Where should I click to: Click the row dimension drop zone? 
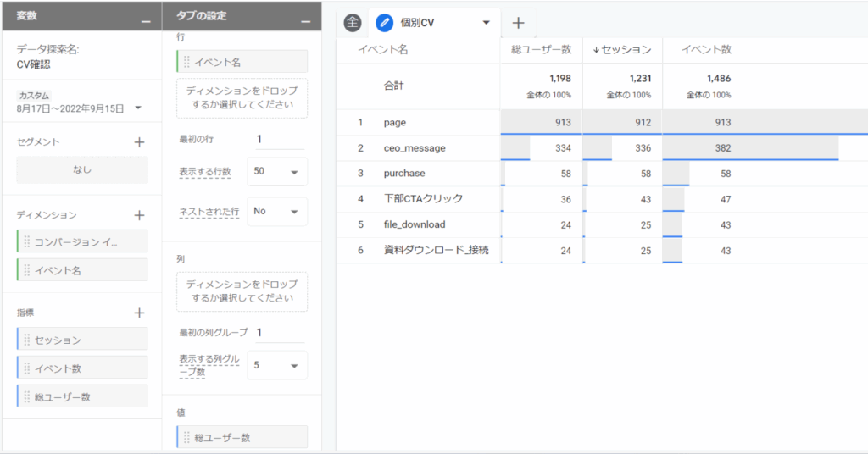[242, 98]
